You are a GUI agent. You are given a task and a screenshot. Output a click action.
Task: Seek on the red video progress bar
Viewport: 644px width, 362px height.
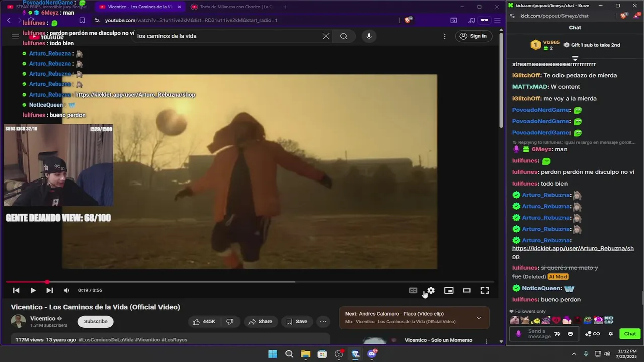[250, 282]
